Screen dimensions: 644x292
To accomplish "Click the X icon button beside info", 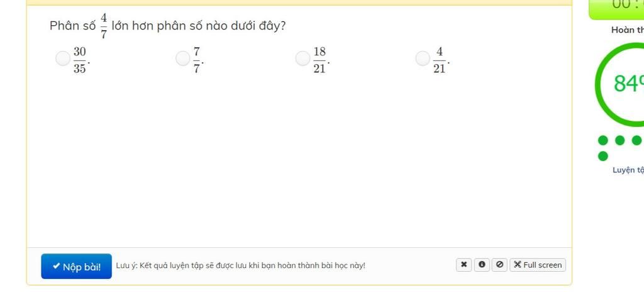I will coord(464,265).
